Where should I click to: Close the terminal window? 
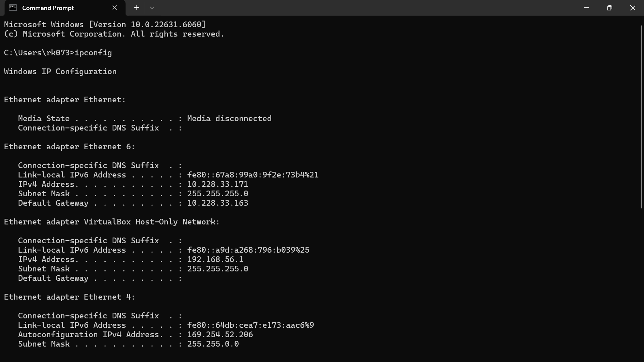633,8
